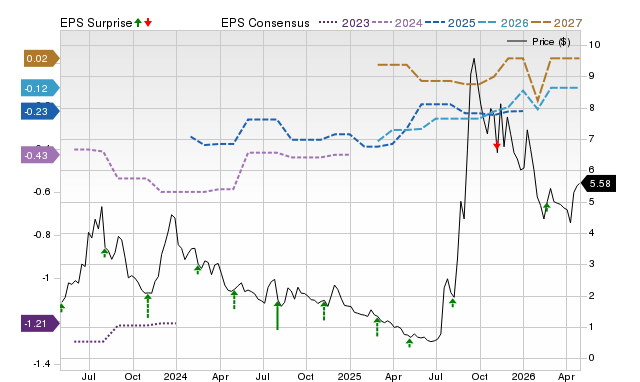The image size is (640, 382).
Task: Click the green surprise arrow near May 2024
Action: (x=234, y=300)
